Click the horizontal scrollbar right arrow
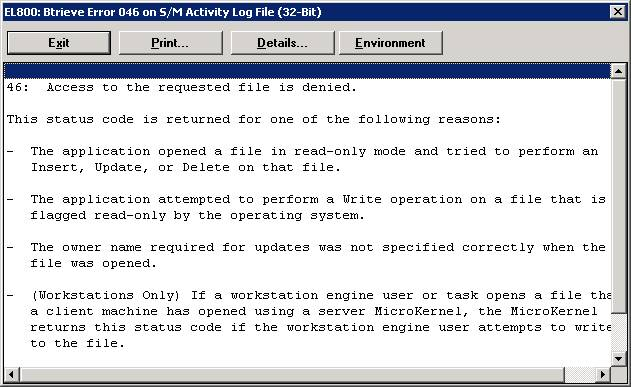This screenshot has width=631, height=387. (602, 375)
